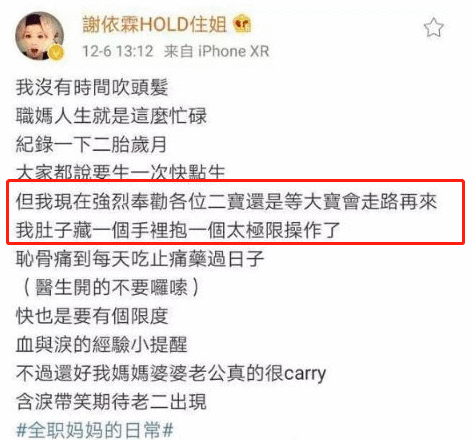Click the yellow verified badge on avatar

click(56, 53)
